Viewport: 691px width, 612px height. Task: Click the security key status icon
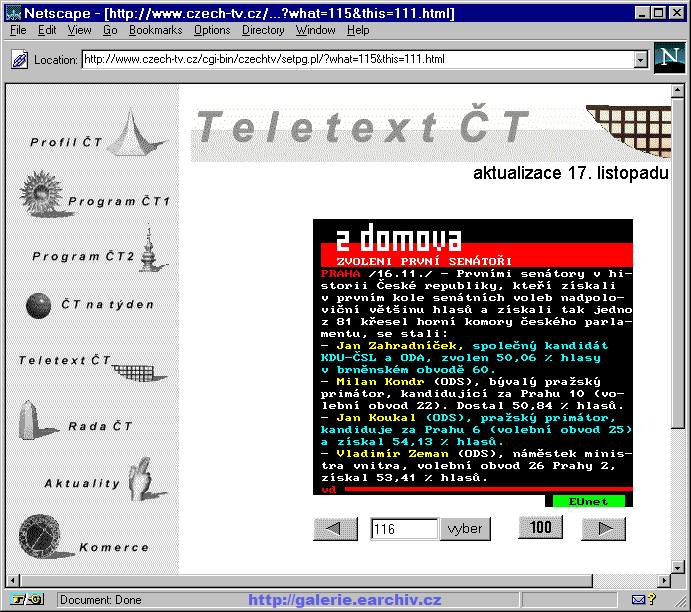27,599
